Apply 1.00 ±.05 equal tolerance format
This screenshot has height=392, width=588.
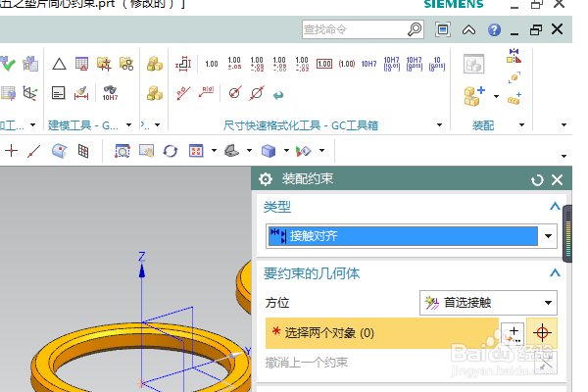pyautogui.click(x=234, y=63)
